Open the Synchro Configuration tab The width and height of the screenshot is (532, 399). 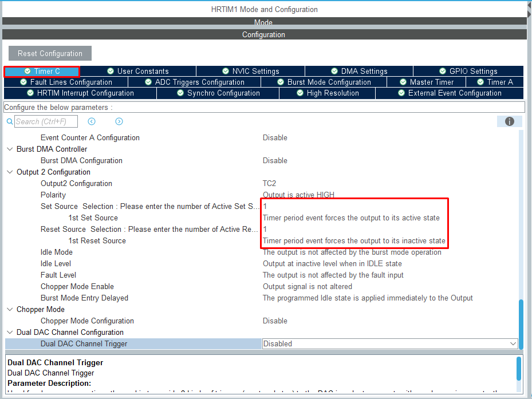tap(218, 93)
